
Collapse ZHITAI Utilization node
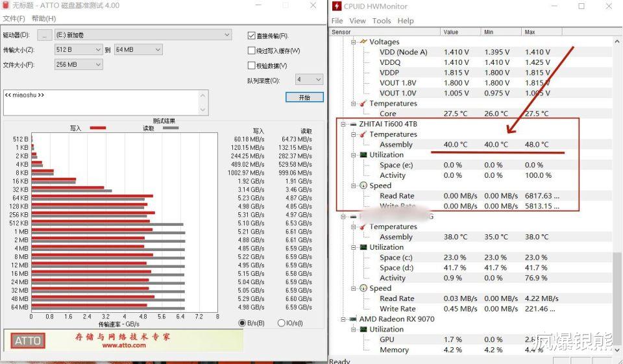tap(353, 155)
